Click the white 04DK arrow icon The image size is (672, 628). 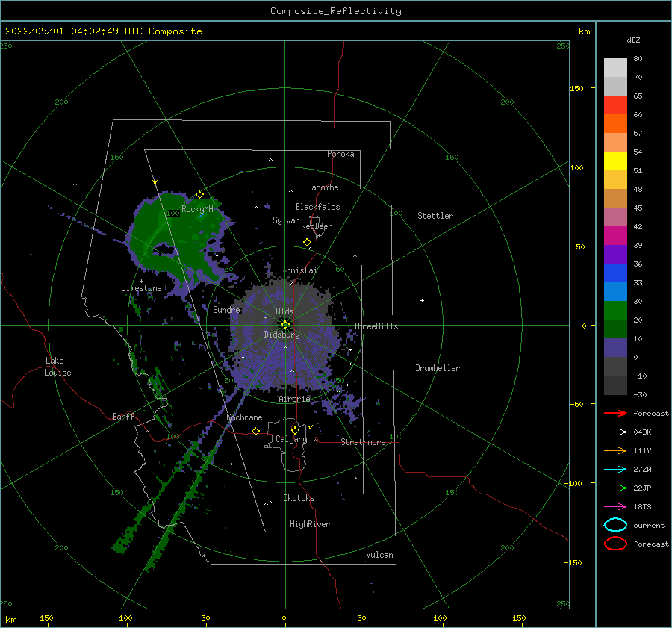tap(615, 432)
